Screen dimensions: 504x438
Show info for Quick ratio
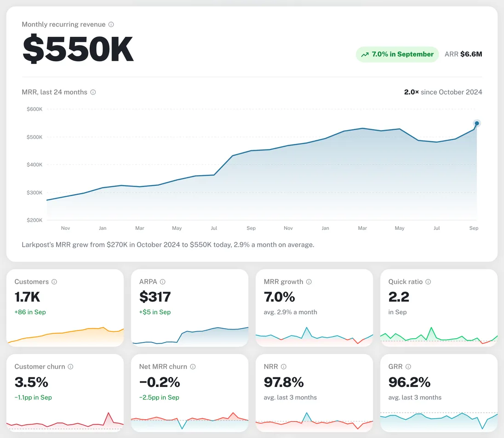click(428, 282)
